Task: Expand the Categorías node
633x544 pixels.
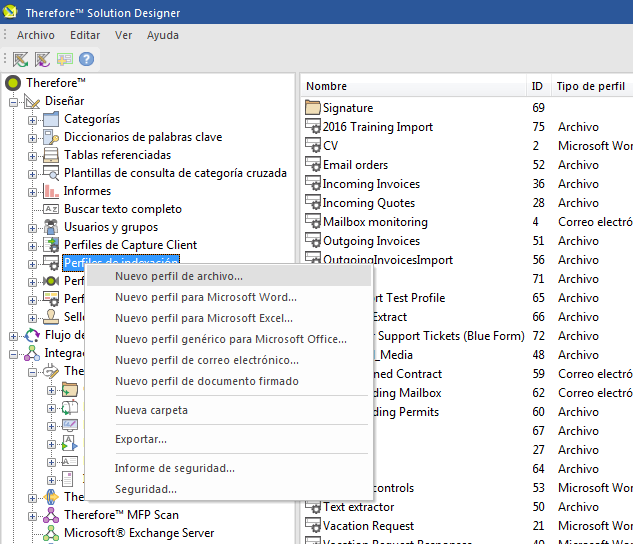Action: tap(32, 120)
